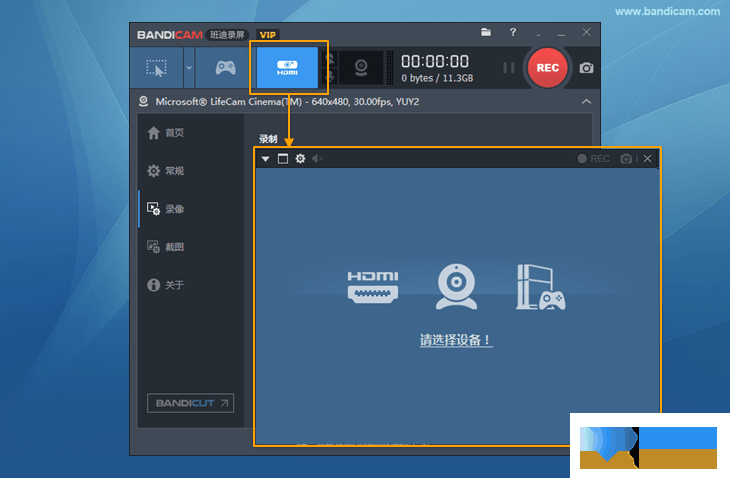Toggle mute speaker in device window
730x478 pixels.
click(318, 159)
